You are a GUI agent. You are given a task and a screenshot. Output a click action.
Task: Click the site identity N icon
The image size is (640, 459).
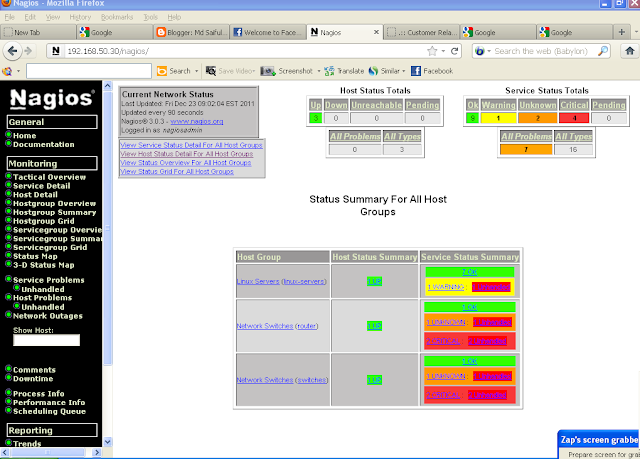pyautogui.click(x=56, y=51)
